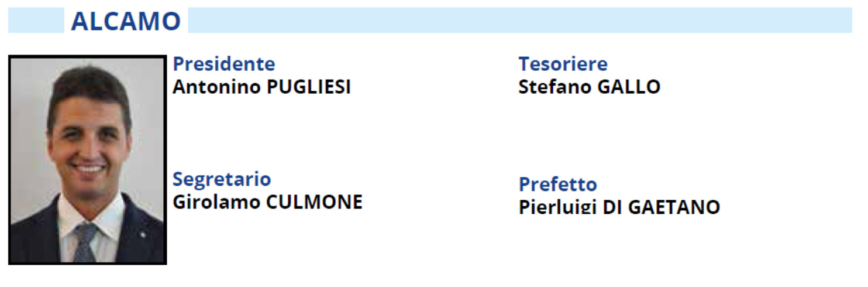
Task: Click the surname CULMONE
Action: [x=315, y=201]
